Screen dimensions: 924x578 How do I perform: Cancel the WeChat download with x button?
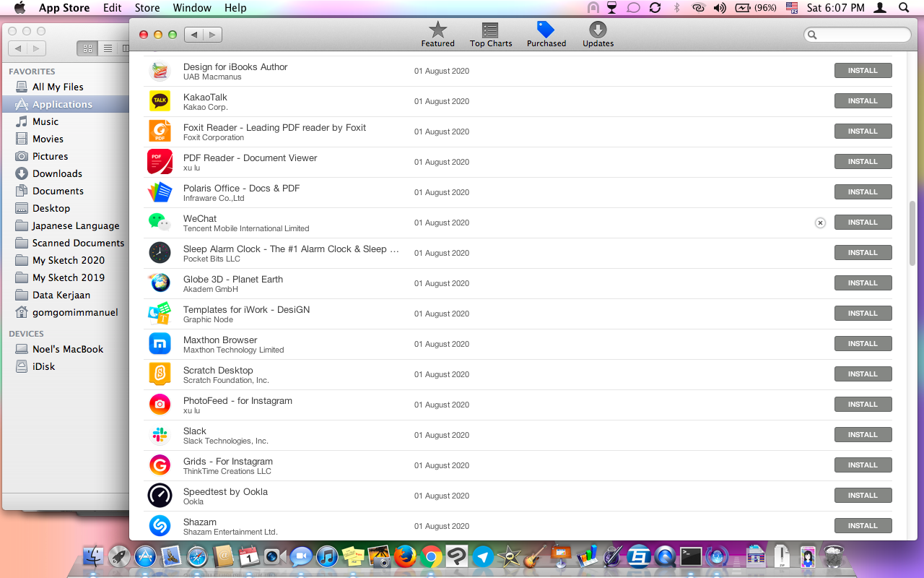tap(820, 223)
